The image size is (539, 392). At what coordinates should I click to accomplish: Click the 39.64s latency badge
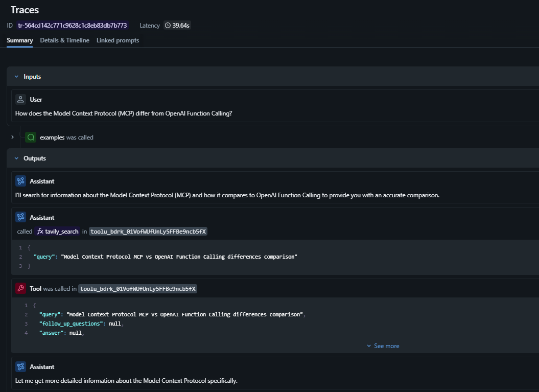177,26
